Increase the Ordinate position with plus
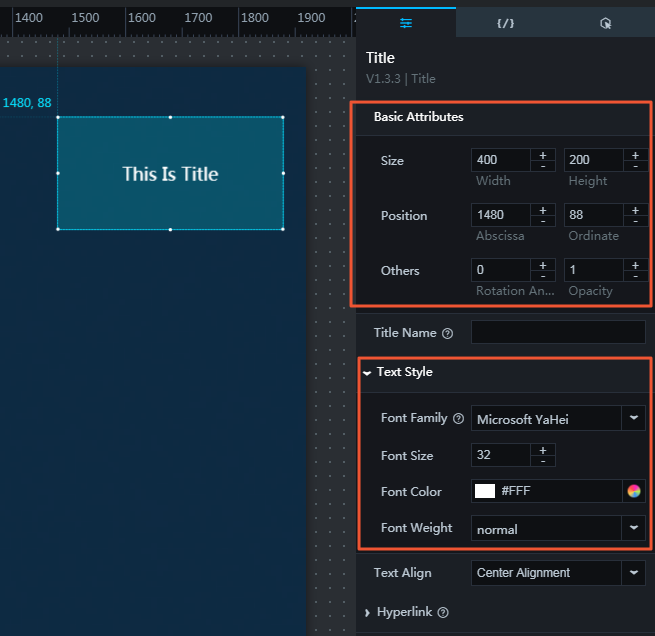The image size is (655, 636). (x=635, y=210)
